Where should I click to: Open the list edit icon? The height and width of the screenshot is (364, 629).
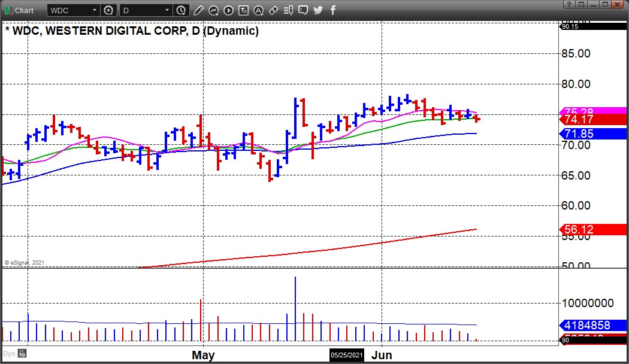pyautogui.click(x=288, y=10)
